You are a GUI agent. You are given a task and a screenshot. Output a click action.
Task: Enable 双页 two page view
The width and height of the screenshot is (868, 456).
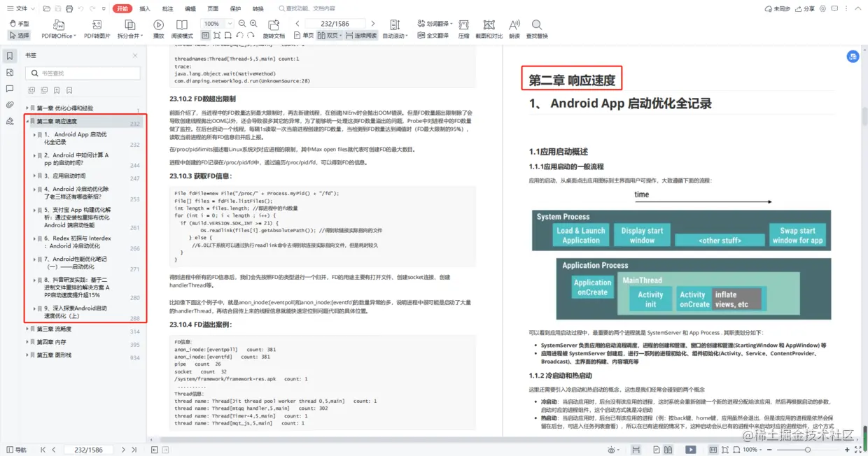[330, 35]
